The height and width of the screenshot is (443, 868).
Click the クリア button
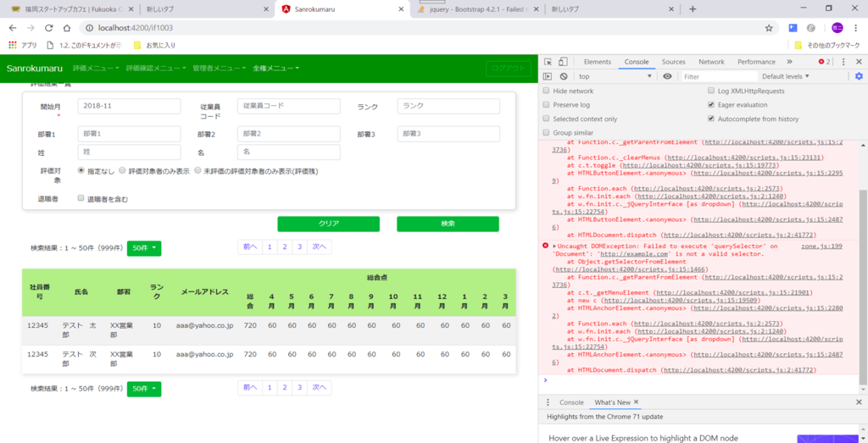(328, 224)
